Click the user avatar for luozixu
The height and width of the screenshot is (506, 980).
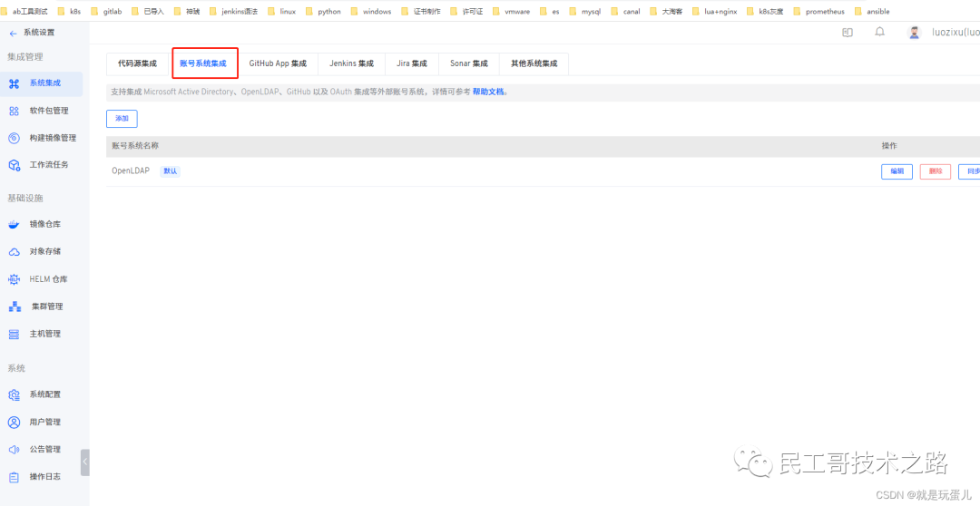tap(915, 33)
